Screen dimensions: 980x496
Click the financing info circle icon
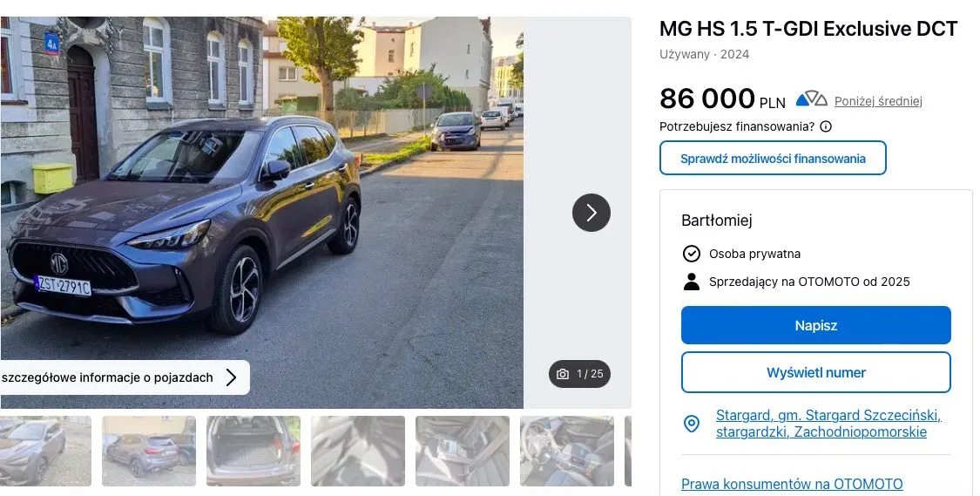tap(826, 126)
